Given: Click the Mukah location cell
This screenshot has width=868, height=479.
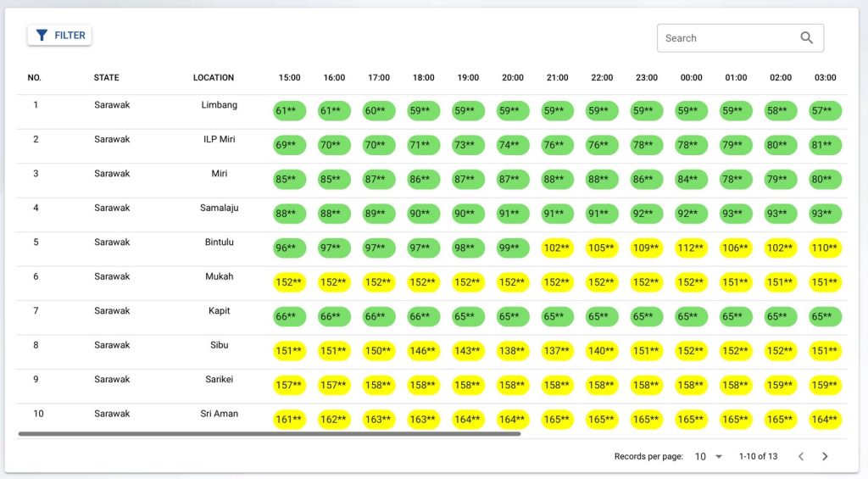Looking at the screenshot, I should coord(220,276).
